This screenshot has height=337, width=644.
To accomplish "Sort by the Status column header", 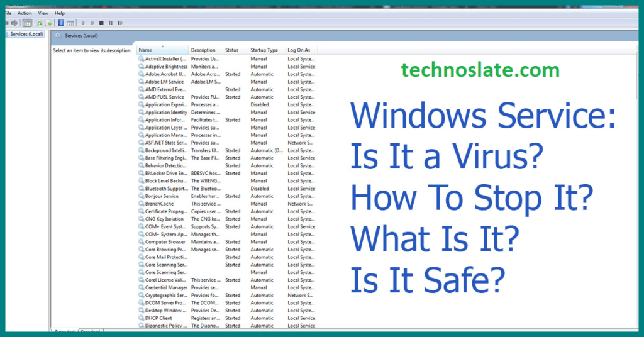I will pos(235,50).
